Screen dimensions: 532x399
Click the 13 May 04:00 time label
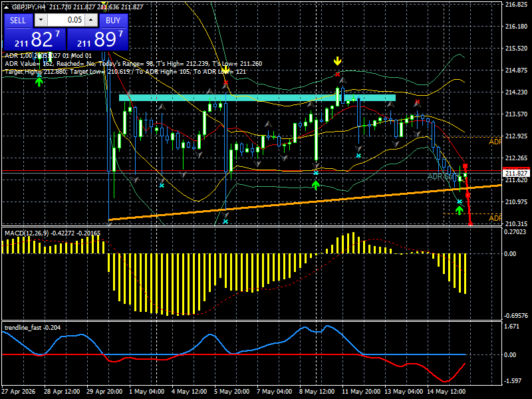(x=404, y=392)
